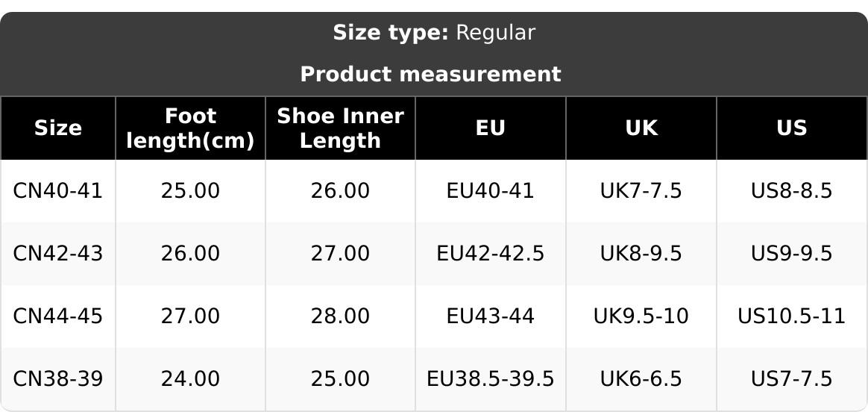Select the Shoe Inner Length header
This screenshot has height=412, width=868.
(340, 128)
